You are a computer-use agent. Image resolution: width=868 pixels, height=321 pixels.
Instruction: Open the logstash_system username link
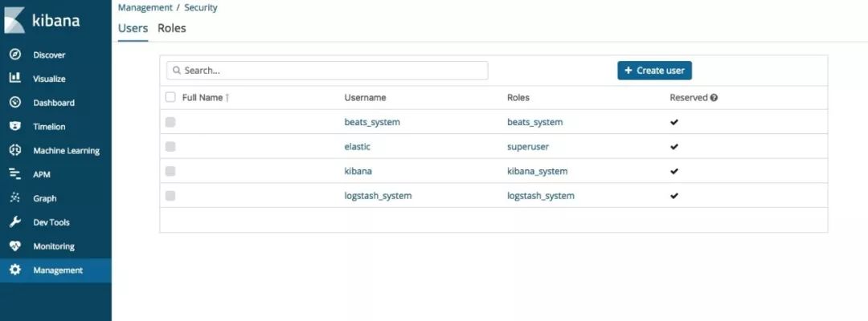(378, 196)
